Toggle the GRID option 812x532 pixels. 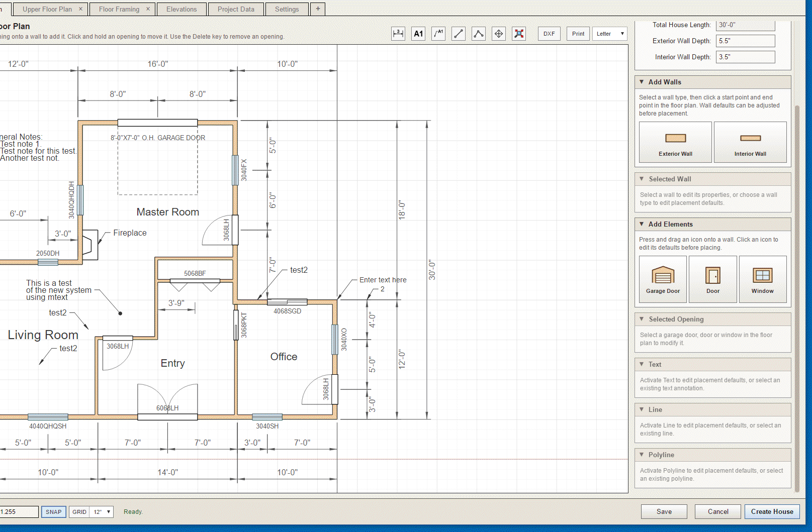[79, 512]
